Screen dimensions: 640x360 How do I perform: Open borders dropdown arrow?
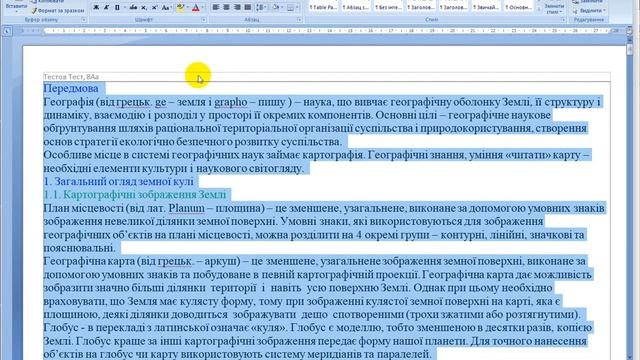point(297,7)
